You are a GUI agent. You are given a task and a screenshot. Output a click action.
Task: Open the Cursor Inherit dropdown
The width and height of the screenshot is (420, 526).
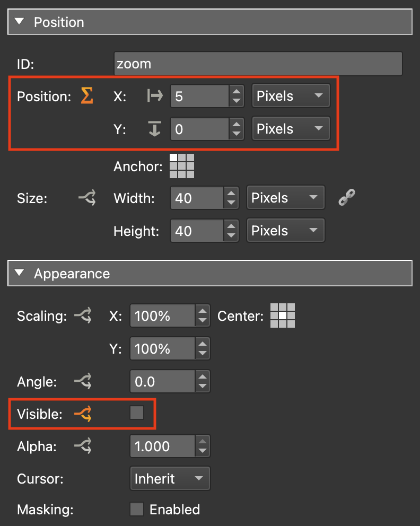coord(170,479)
